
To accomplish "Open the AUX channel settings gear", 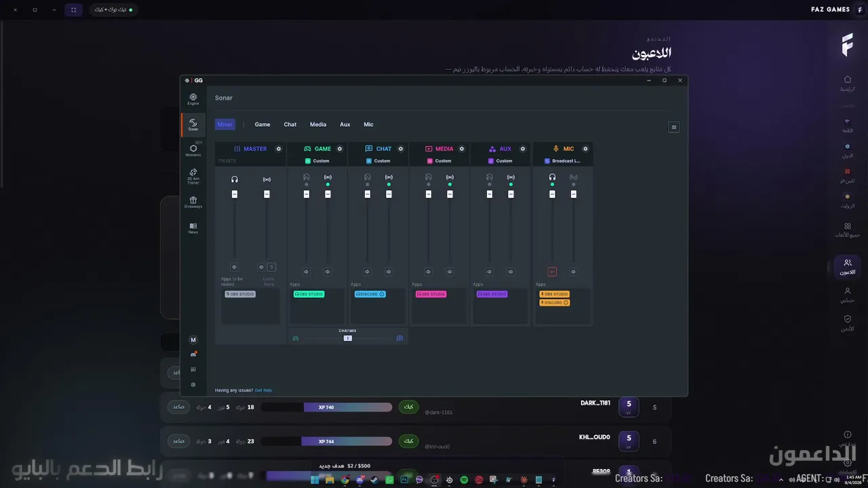I will pyautogui.click(x=523, y=149).
